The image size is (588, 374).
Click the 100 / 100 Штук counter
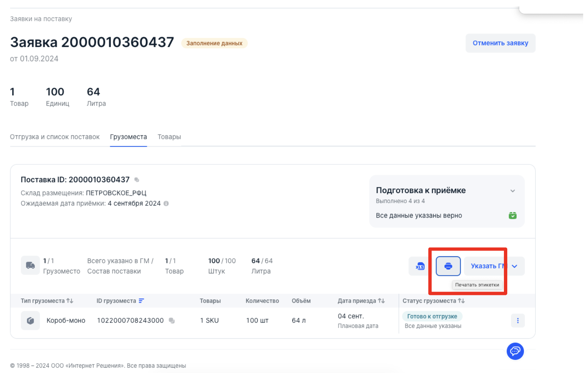tap(222, 266)
